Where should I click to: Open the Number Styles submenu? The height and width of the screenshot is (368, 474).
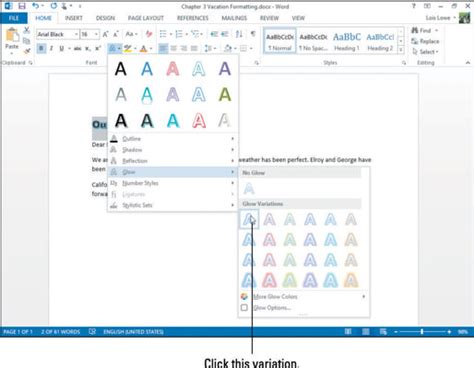[x=172, y=183]
